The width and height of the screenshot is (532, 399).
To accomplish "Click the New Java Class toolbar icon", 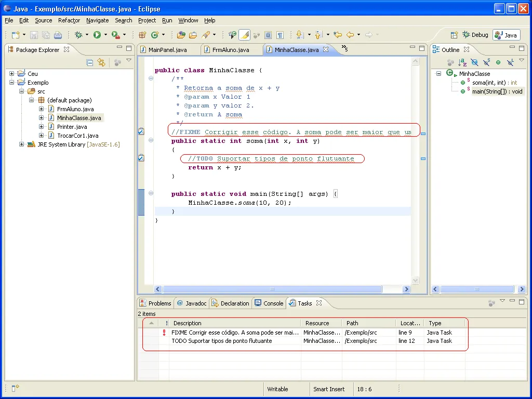I will pyautogui.click(x=154, y=35).
